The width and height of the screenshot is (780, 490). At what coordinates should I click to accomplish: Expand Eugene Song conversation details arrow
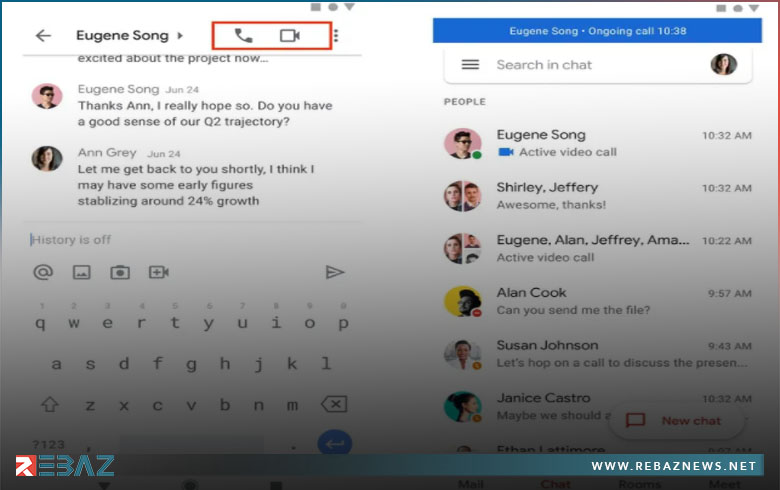click(180, 36)
